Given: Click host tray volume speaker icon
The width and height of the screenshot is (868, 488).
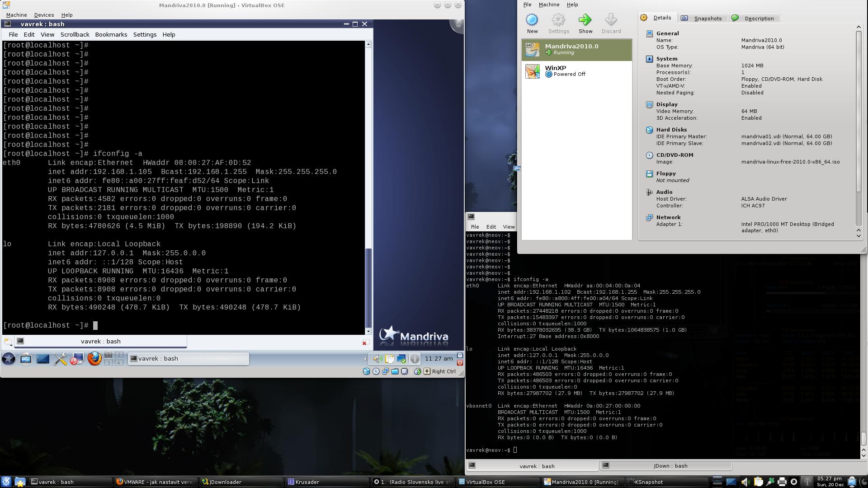Looking at the screenshot, I should (x=745, y=482).
